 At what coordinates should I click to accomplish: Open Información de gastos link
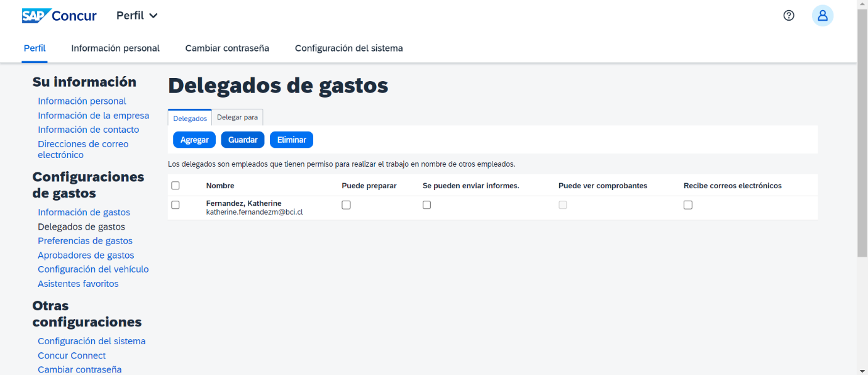coord(84,213)
